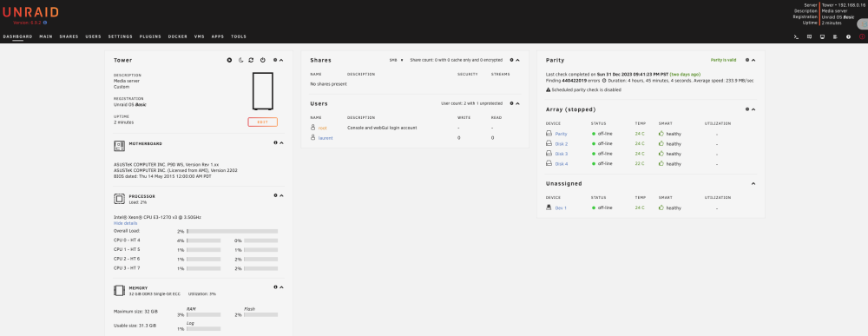868x336 pixels.
Task: Open the laurent user link
Action: pyautogui.click(x=325, y=138)
